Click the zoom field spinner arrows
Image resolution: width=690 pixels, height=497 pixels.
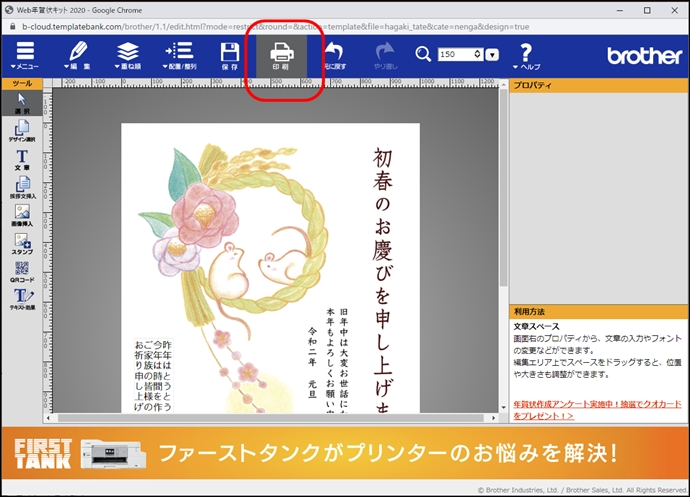[x=478, y=54]
